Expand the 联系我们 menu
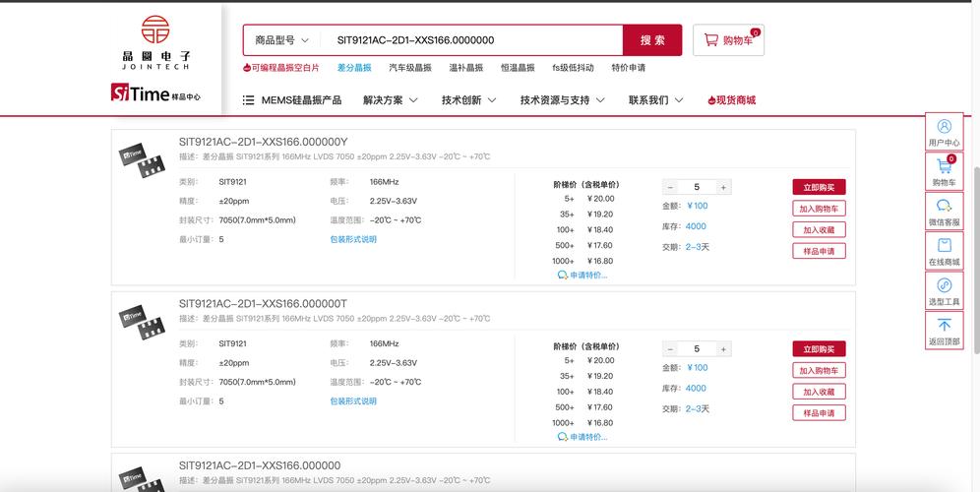Viewport: 980px width, 492px height. click(x=655, y=100)
